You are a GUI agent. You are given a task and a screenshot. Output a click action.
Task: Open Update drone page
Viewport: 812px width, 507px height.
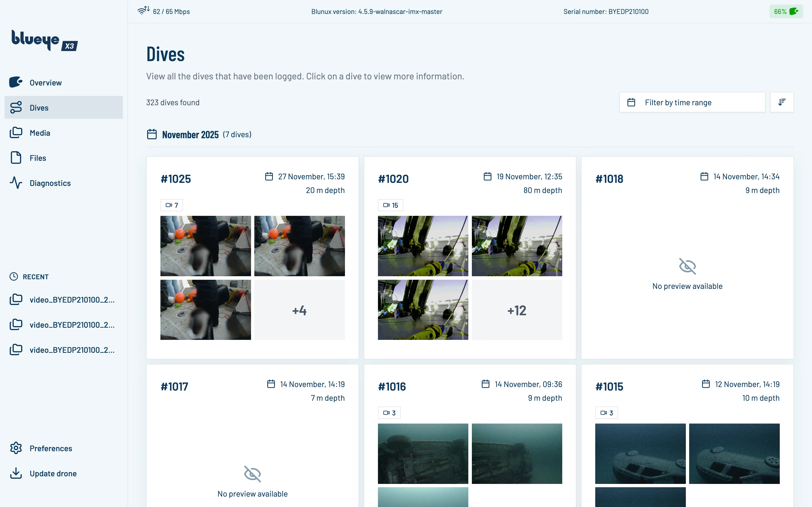tap(64, 473)
